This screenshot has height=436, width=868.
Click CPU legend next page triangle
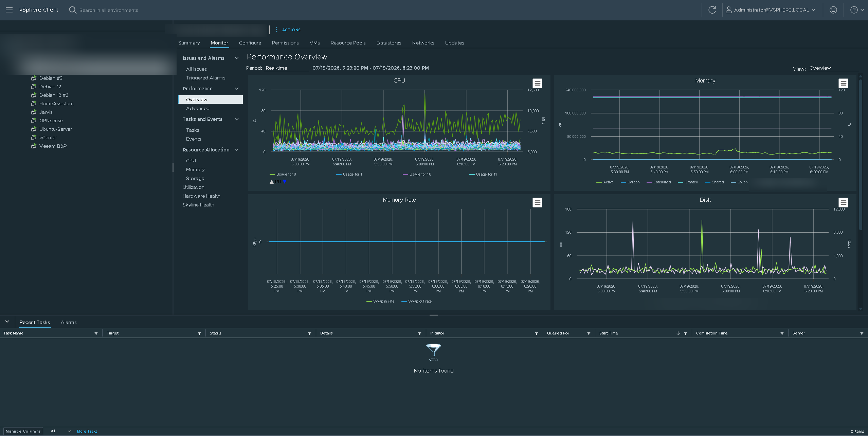(x=285, y=182)
